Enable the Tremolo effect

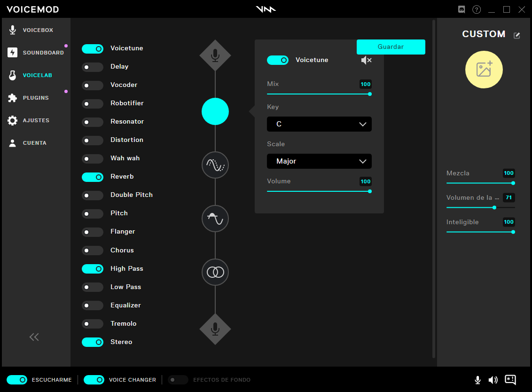[93, 324]
